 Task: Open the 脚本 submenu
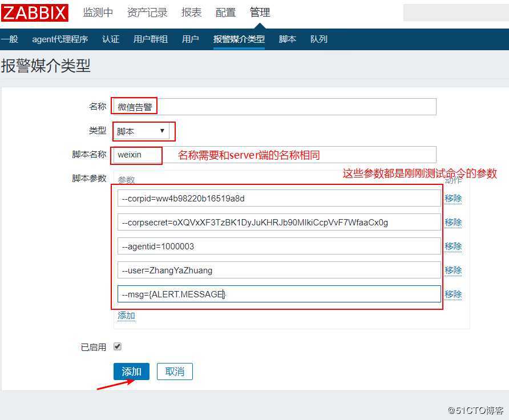pos(287,39)
